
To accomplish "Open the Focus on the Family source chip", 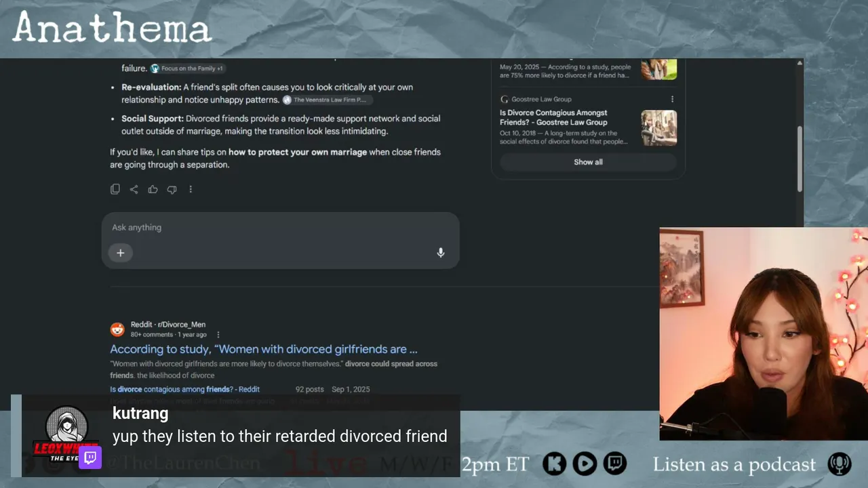I will [188, 68].
